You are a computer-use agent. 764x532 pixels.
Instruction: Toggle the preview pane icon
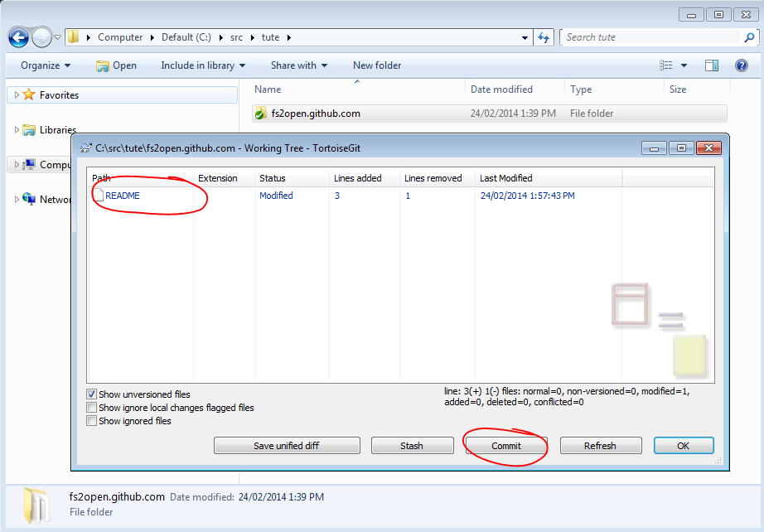click(x=711, y=65)
